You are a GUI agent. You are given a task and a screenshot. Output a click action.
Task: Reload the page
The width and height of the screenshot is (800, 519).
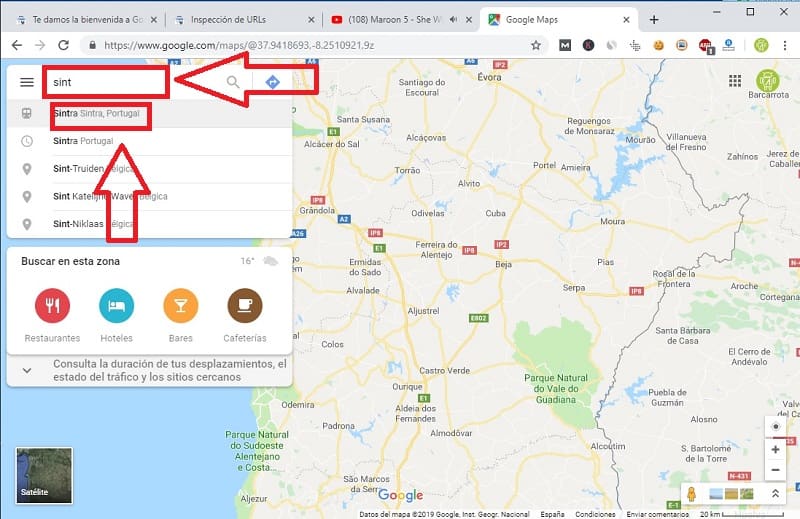tap(63, 45)
